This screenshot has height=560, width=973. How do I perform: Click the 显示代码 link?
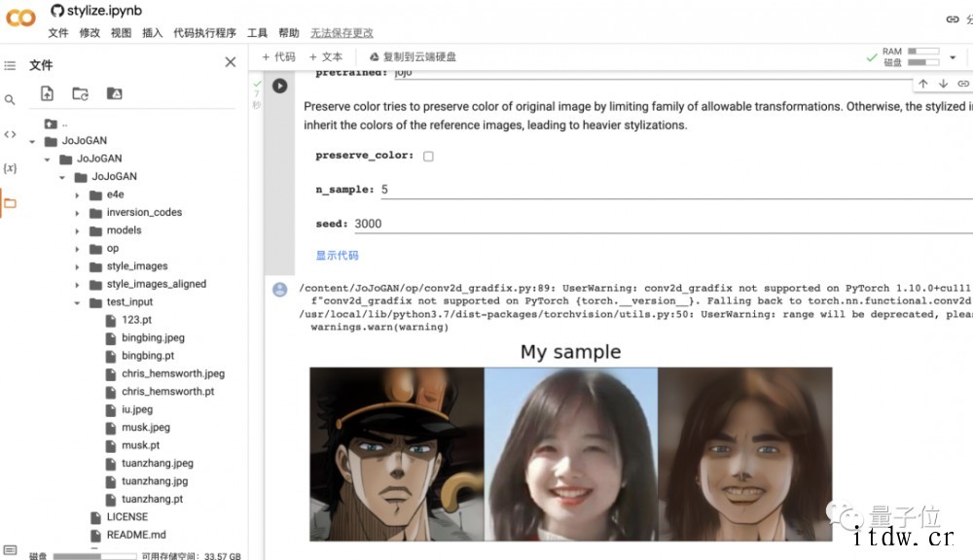click(x=337, y=256)
